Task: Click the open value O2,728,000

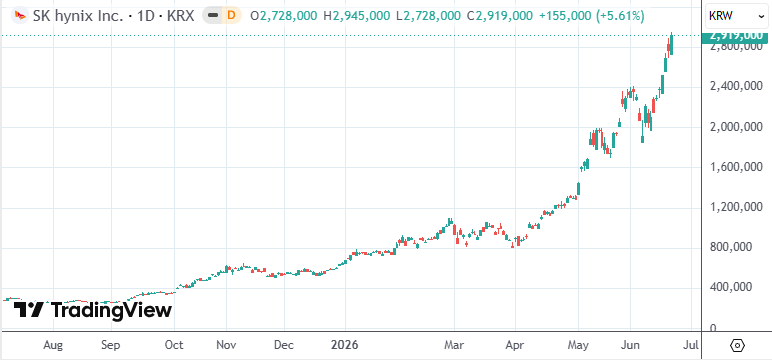Action: point(284,16)
